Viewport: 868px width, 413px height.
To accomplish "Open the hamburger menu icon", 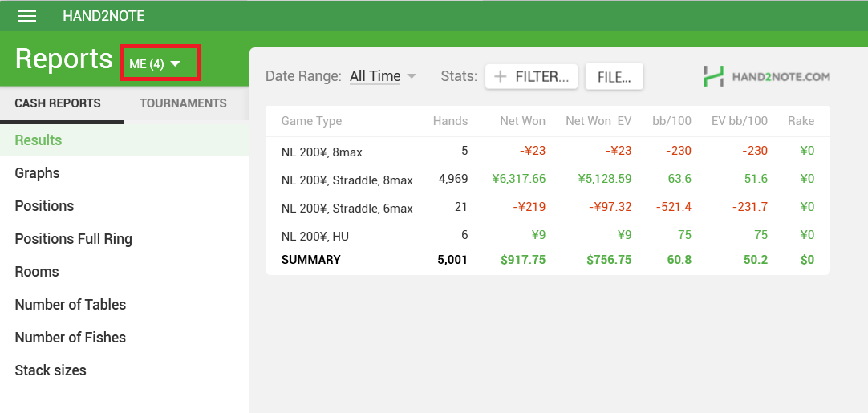I will point(26,16).
